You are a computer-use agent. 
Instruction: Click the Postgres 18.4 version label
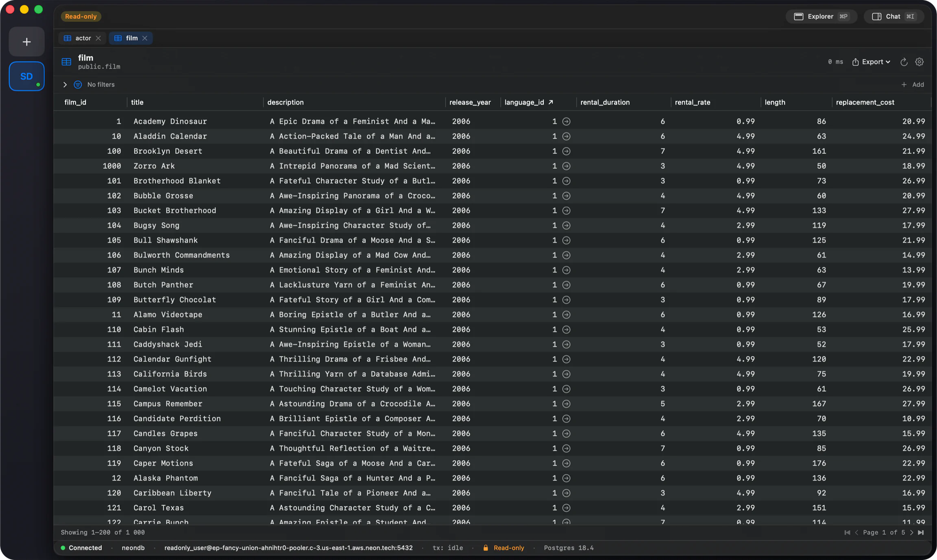pos(569,548)
